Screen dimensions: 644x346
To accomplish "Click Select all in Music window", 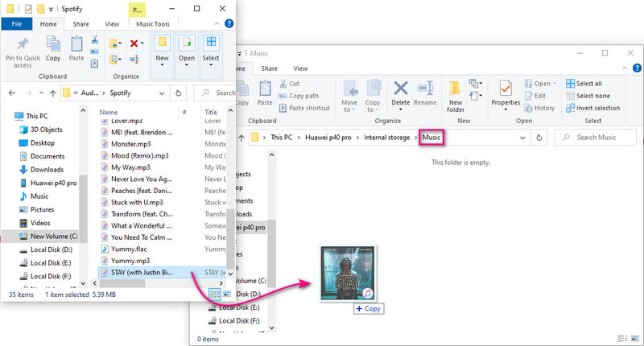I will click(584, 84).
